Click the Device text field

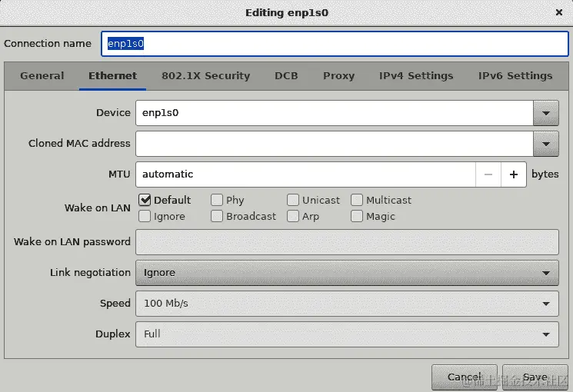click(x=335, y=113)
